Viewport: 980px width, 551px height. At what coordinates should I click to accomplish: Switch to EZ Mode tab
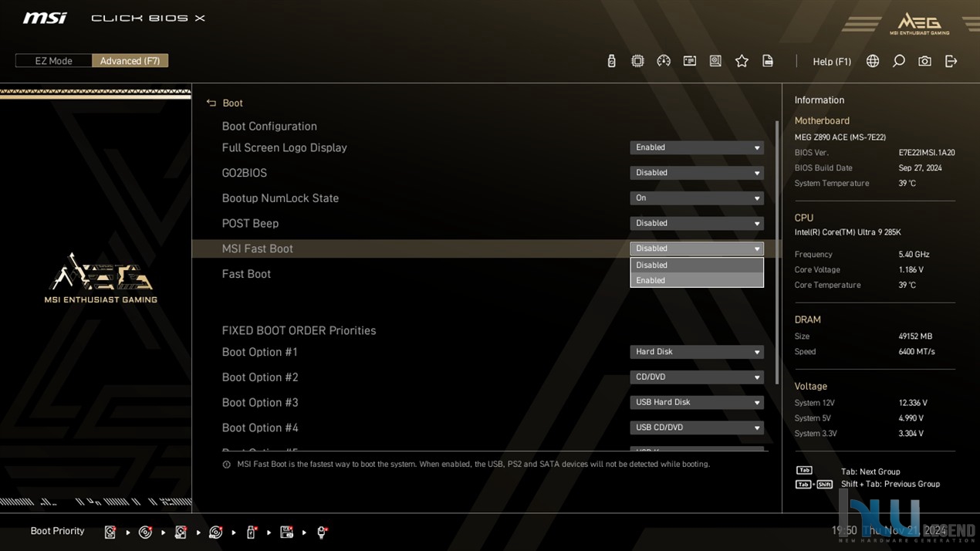(53, 61)
